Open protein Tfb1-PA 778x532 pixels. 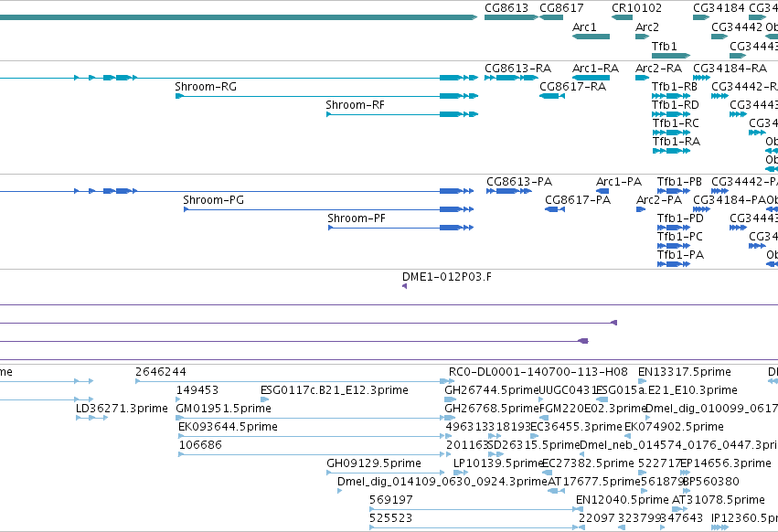pyautogui.click(x=674, y=264)
